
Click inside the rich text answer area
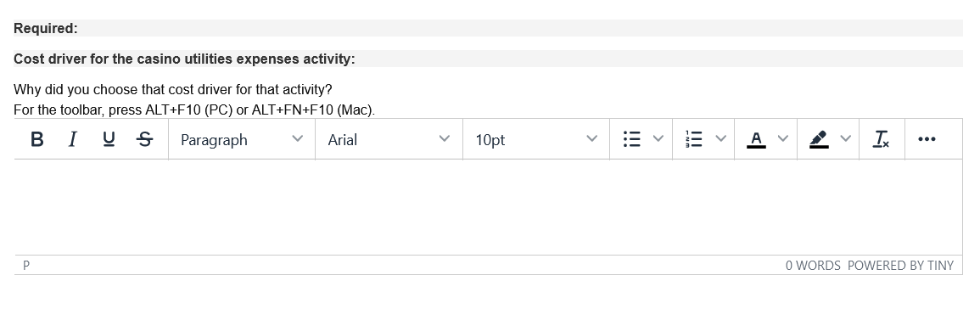pyautogui.click(x=488, y=207)
